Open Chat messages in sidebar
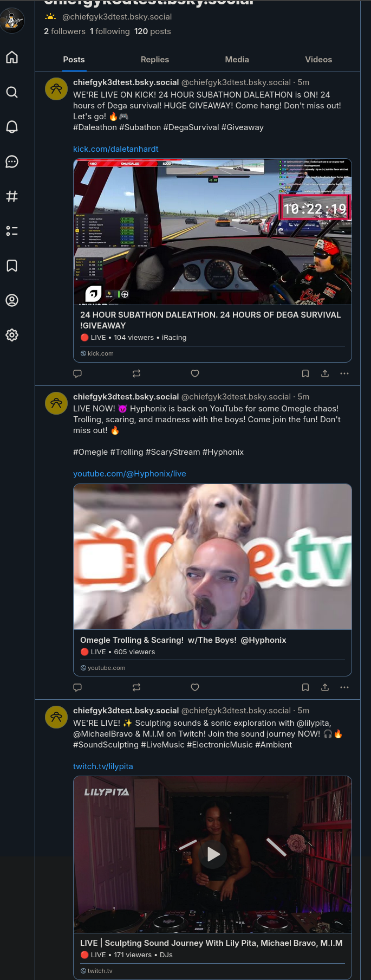Screen dimensions: 371x980 point(12,162)
